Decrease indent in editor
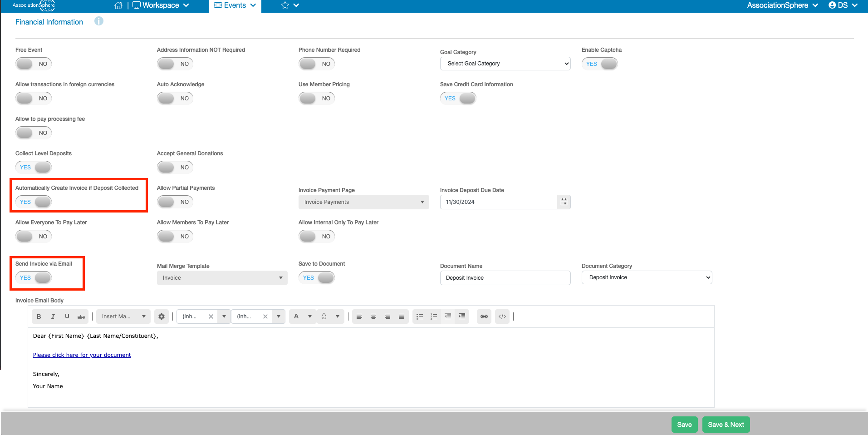Image resolution: width=868 pixels, height=435 pixels. point(448,316)
